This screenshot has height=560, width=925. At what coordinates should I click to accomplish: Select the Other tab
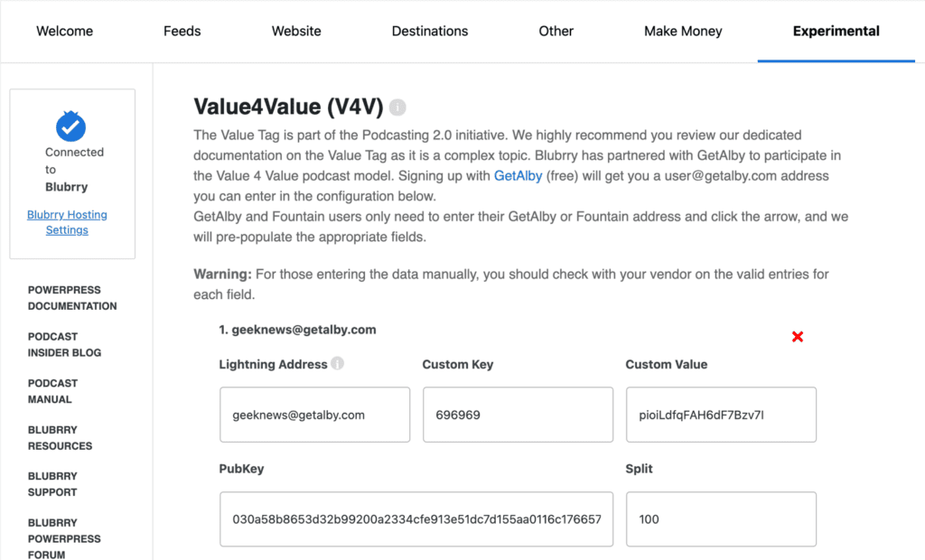coord(556,32)
